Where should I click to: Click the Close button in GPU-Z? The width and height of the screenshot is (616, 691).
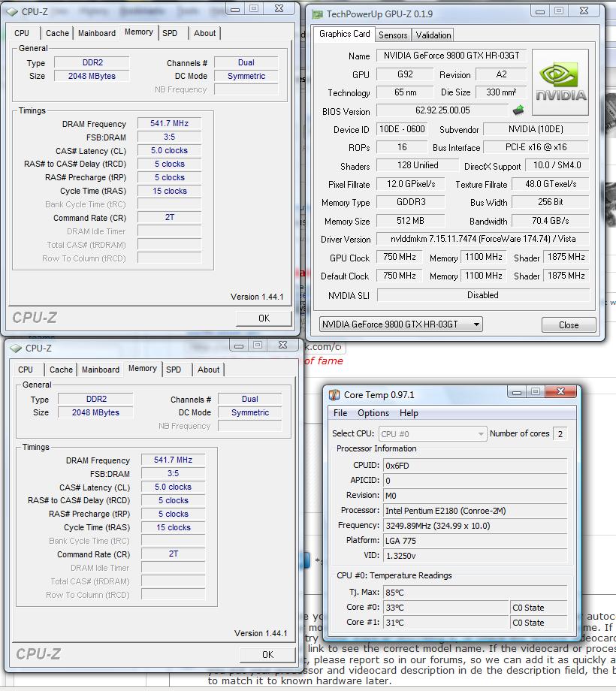(569, 324)
